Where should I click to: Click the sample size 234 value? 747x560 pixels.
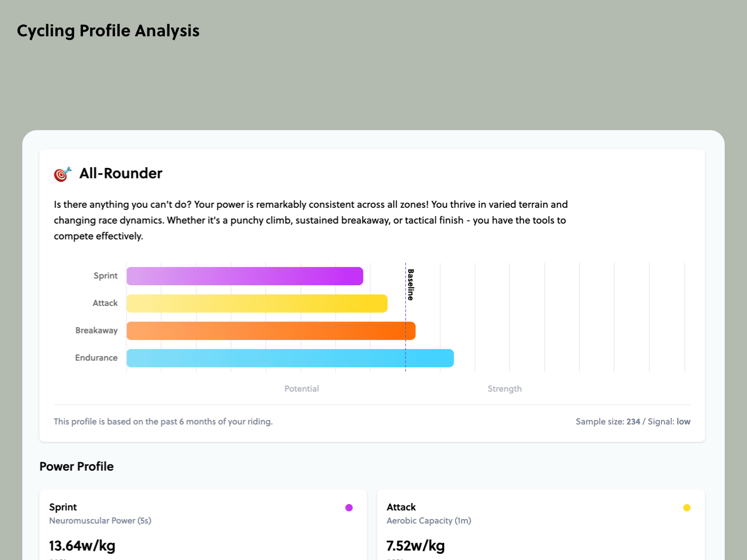click(x=633, y=422)
